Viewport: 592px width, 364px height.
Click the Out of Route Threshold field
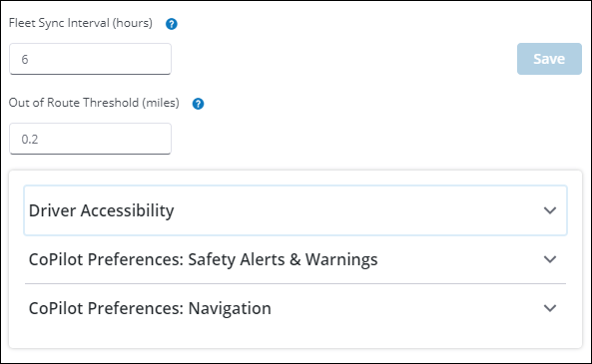(x=90, y=139)
